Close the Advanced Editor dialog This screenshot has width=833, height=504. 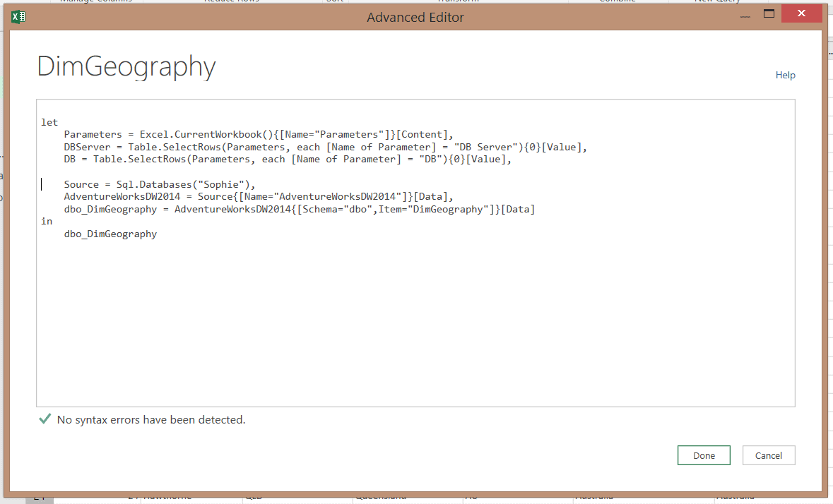(801, 13)
